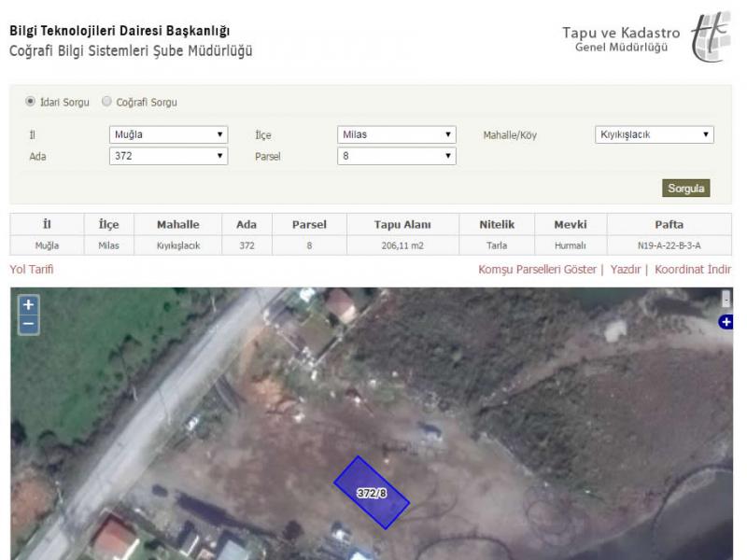
Task: Download coordinates via Koordinat İndir
Action: pyautogui.click(x=692, y=270)
